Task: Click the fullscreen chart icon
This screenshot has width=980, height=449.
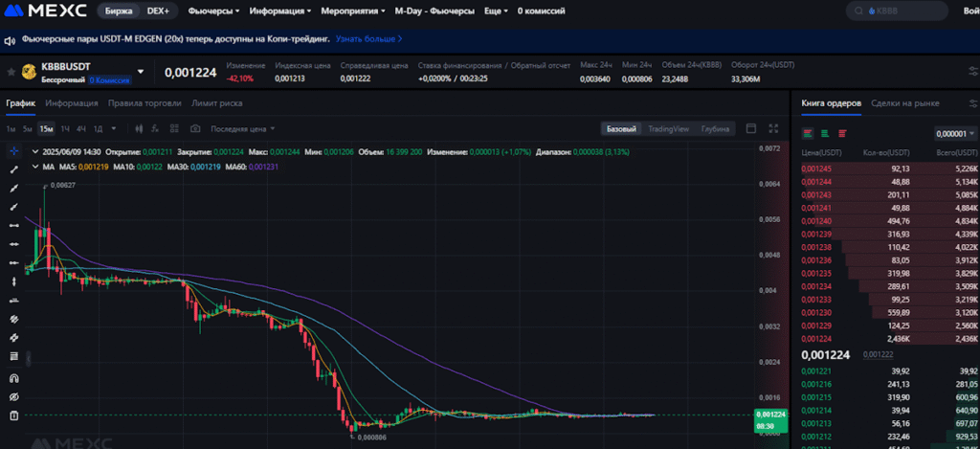Action: [773, 128]
